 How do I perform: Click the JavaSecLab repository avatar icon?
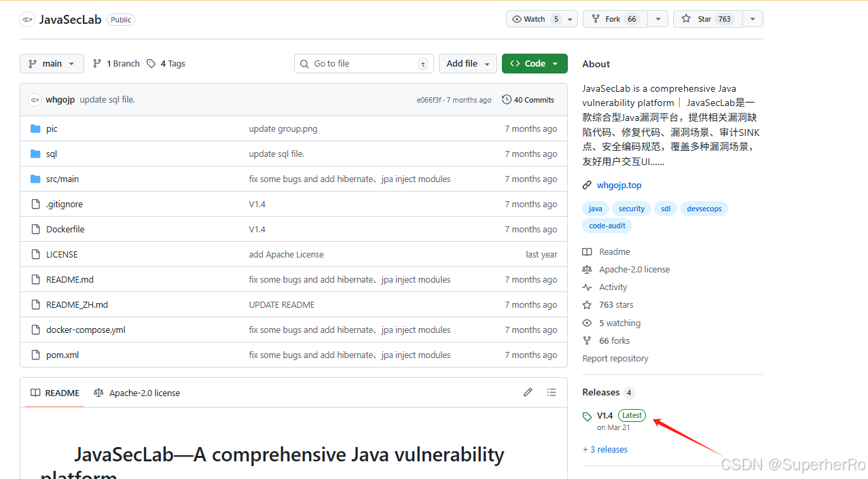[x=27, y=20]
